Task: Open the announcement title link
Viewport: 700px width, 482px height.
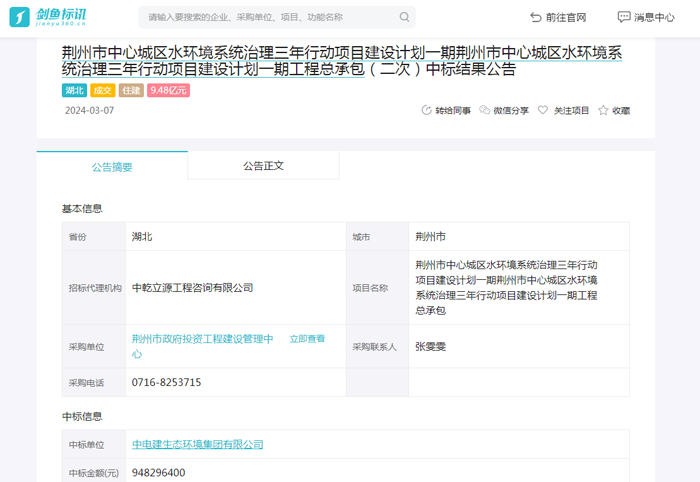Action: 342,61
